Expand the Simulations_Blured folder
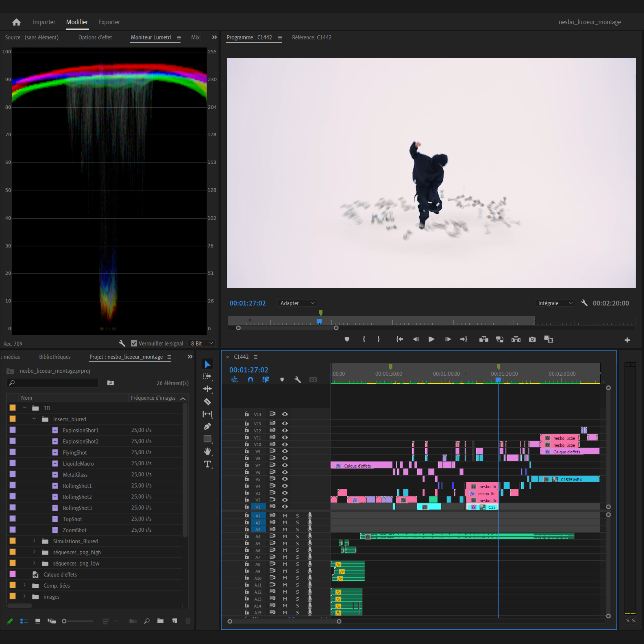This screenshot has height=644, width=644. [x=34, y=541]
